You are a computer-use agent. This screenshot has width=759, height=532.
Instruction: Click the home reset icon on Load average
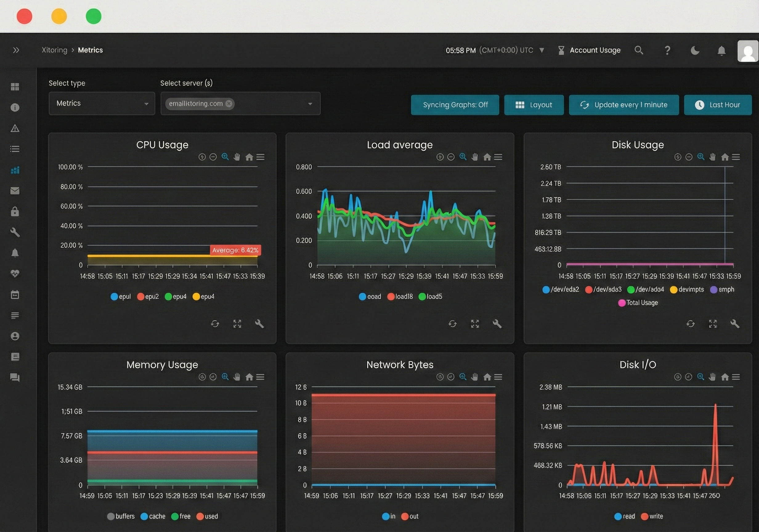pyautogui.click(x=487, y=157)
